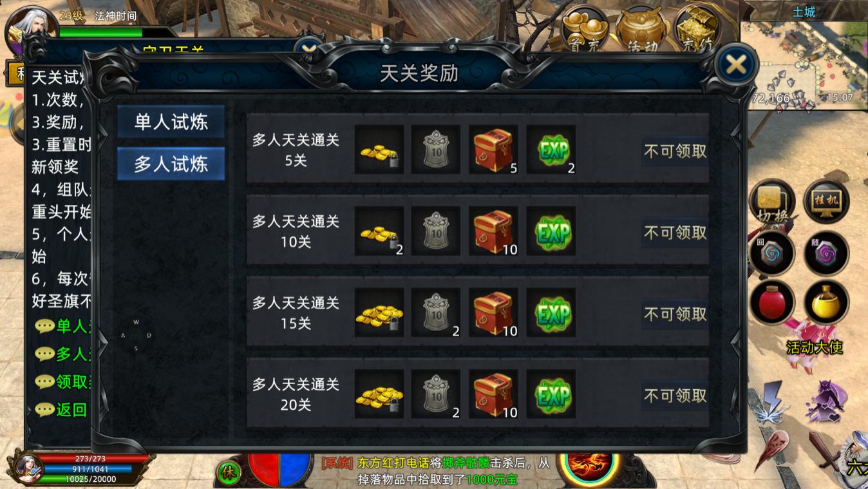Click the 活动大使 NPC label
The image size is (868, 489).
point(815,347)
